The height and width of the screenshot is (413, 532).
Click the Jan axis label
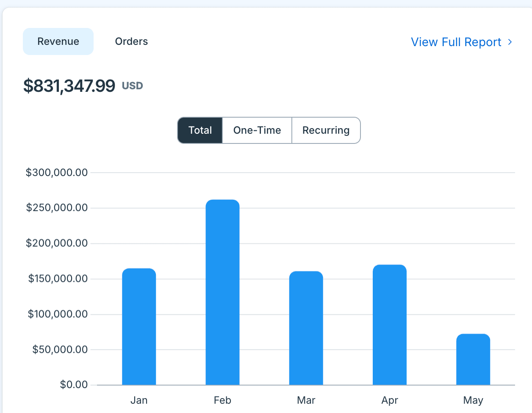pyautogui.click(x=139, y=400)
